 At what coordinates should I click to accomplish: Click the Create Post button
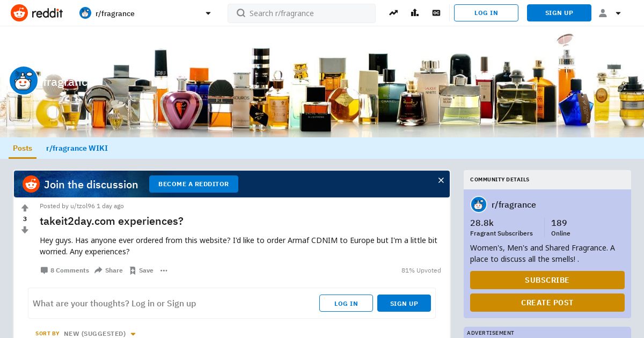click(x=547, y=303)
